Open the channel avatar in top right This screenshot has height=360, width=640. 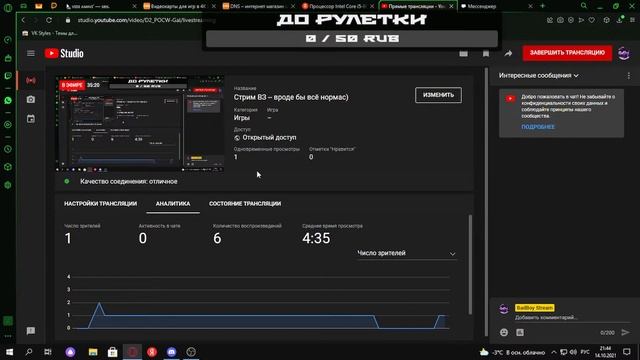tap(624, 53)
